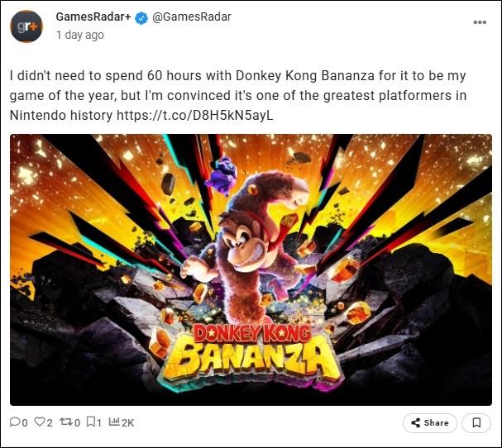The image size is (502, 448).
Task: Click the blue verified badge
Action: pyautogui.click(x=141, y=17)
